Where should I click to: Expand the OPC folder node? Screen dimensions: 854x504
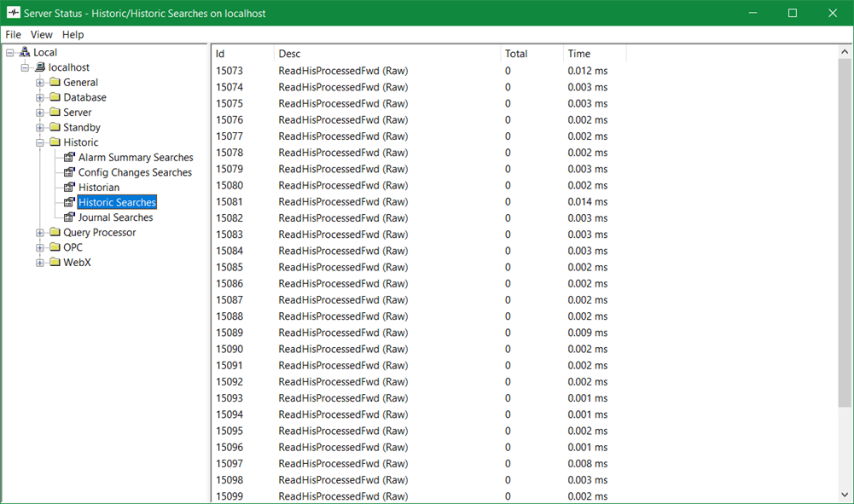40,247
